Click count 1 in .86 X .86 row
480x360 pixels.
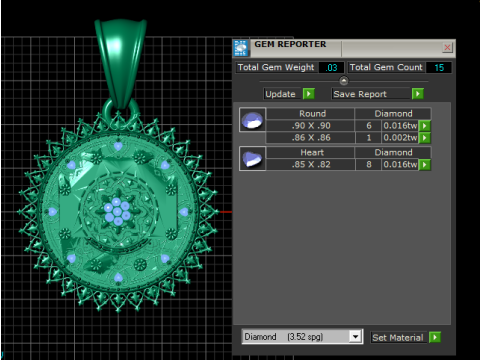click(369, 138)
